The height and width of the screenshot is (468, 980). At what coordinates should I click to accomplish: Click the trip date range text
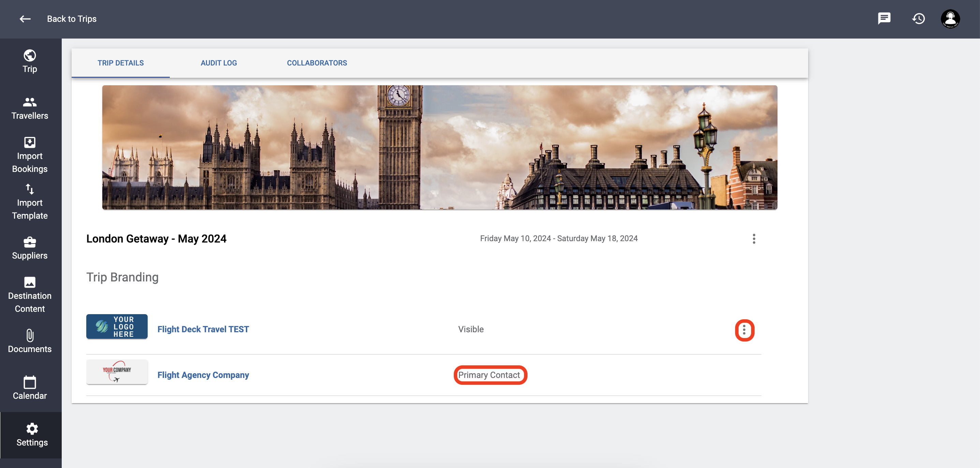pos(559,238)
